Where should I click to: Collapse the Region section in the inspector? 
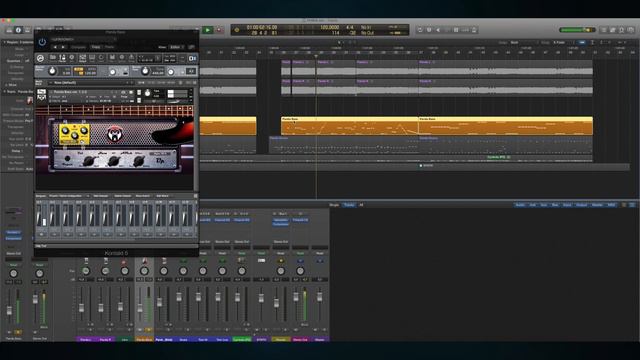(x=4, y=42)
